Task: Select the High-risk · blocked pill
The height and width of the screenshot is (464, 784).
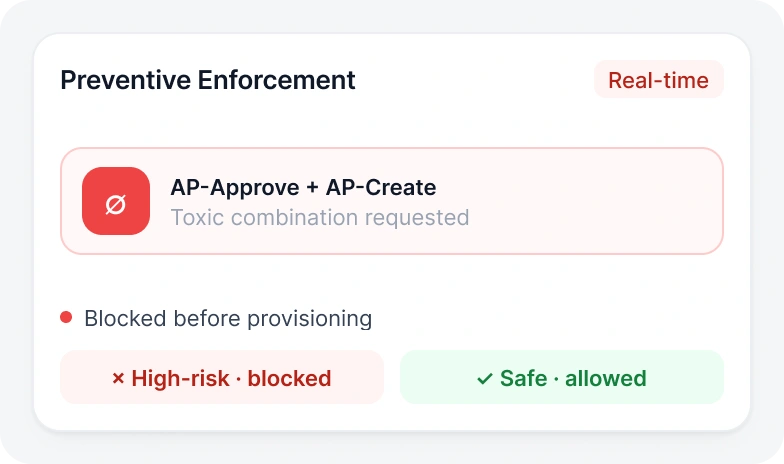Action: [222, 377]
